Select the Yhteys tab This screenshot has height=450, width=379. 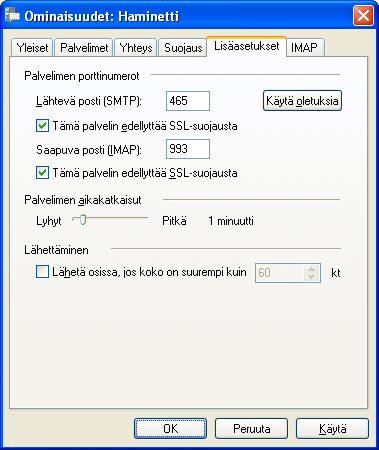click(136, 48)
